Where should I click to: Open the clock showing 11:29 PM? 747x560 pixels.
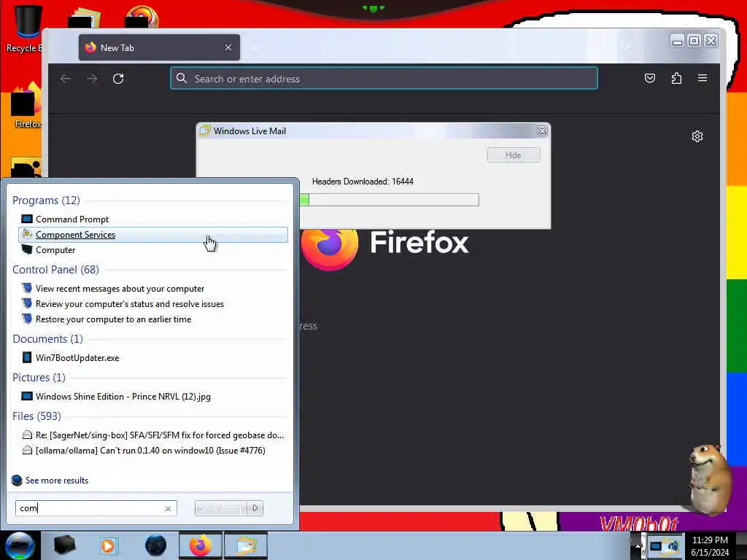coord(710,546)
